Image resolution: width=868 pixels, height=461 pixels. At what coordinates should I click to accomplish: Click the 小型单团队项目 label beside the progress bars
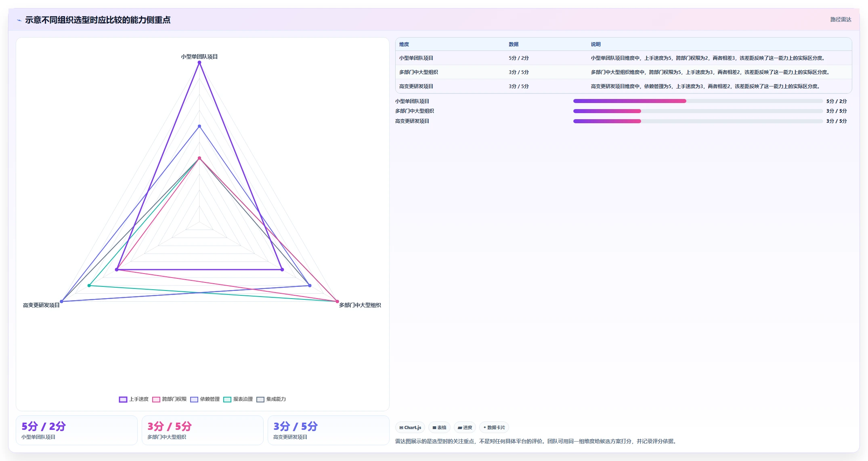coord(412,101)
